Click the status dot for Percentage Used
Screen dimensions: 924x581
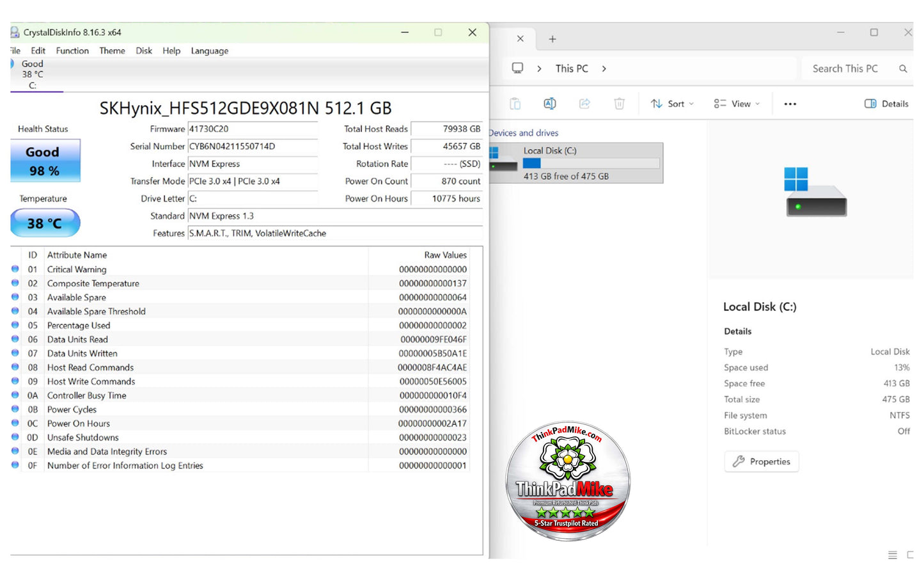[x=15, y=325]
